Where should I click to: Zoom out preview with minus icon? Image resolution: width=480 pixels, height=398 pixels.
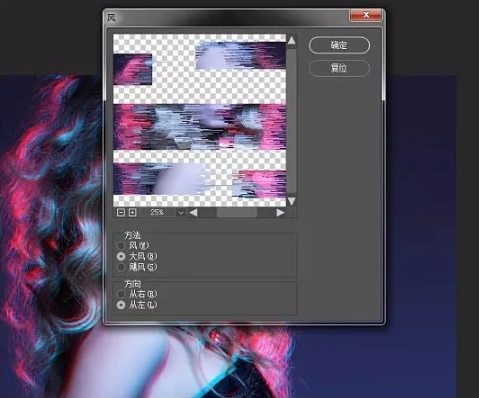point(121,212)
